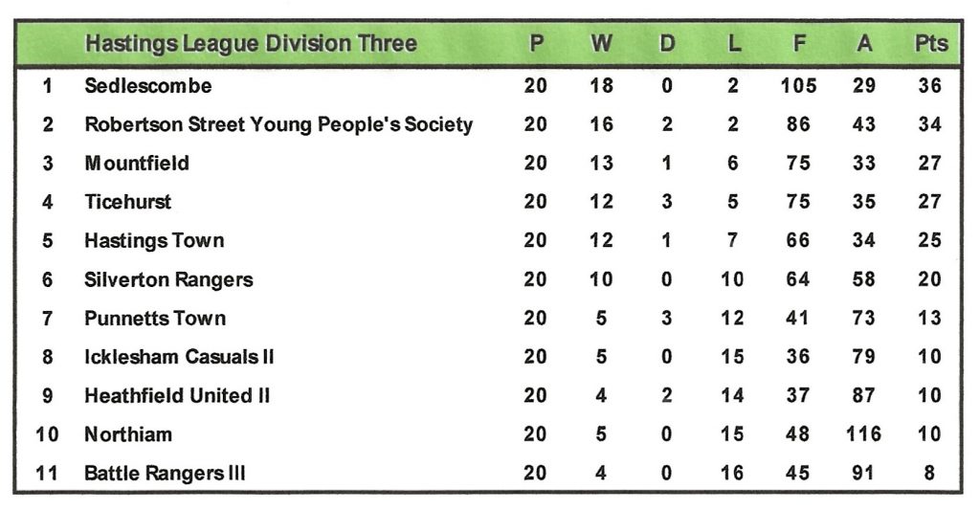Select the A column header

tap(864, 44)
